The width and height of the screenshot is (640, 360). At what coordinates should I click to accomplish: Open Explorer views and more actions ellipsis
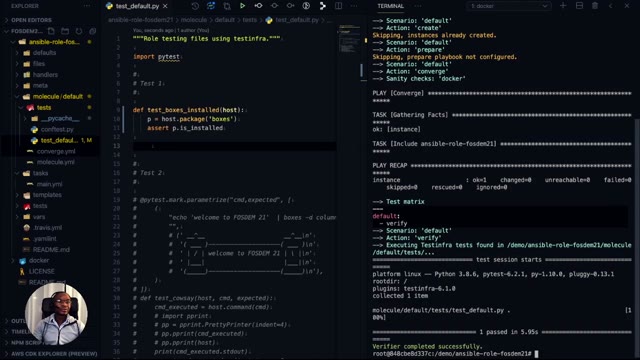click(87, 6)
